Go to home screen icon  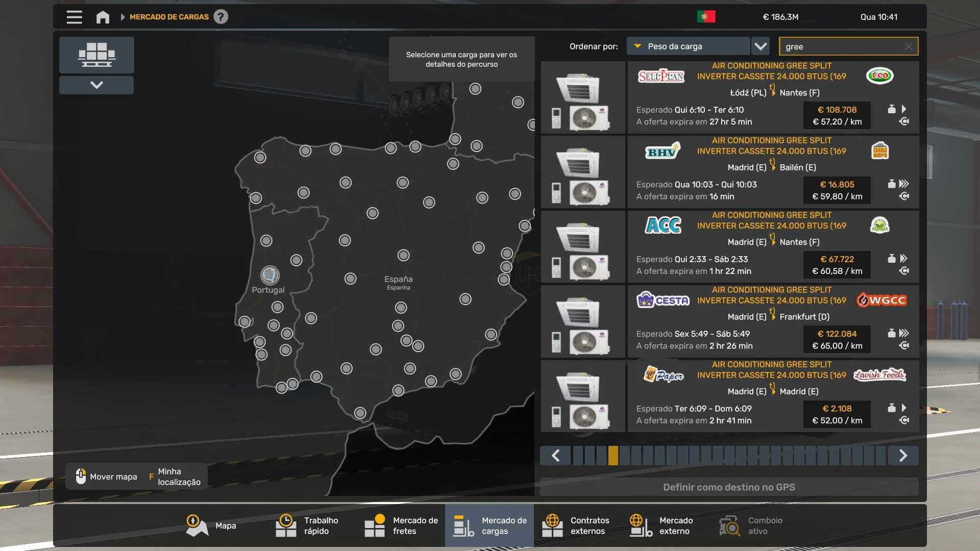coord(103,17)
